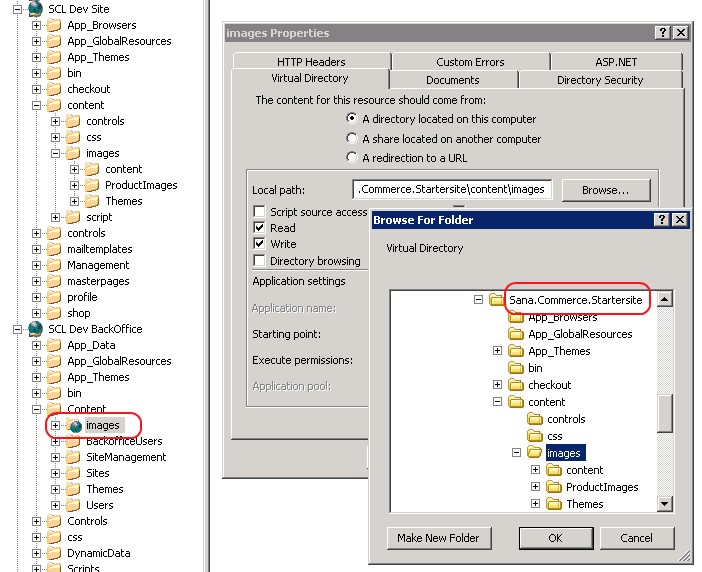Select the images virtual directory globe icon
Viewport: 702px width, 572px height.
pyautogui.click(x=75, y=425)
